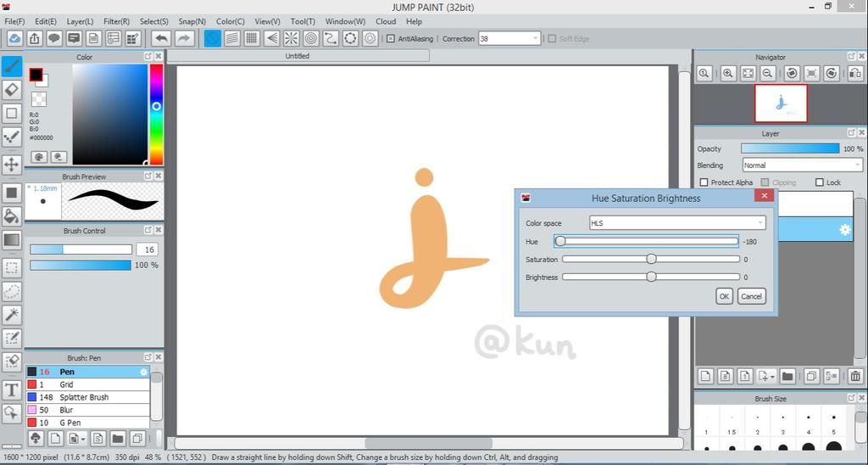Select the Gradient tool

coord(12,240)
